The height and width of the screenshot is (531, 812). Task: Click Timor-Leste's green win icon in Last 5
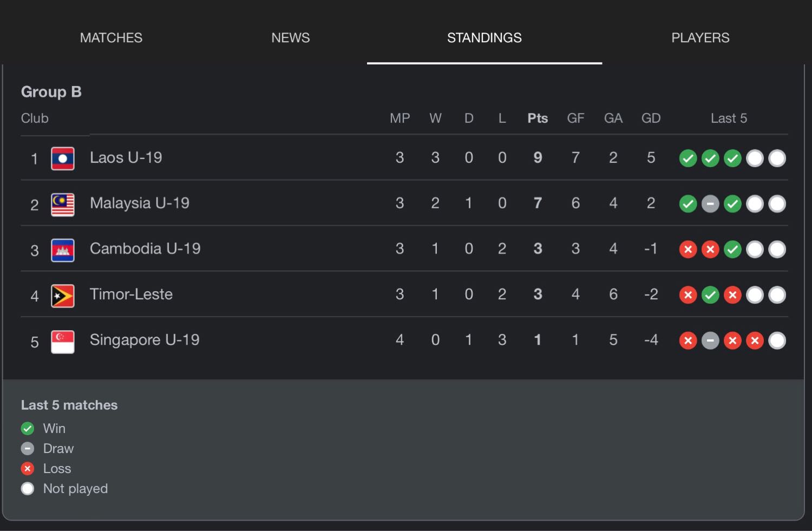tap(710, 295)
